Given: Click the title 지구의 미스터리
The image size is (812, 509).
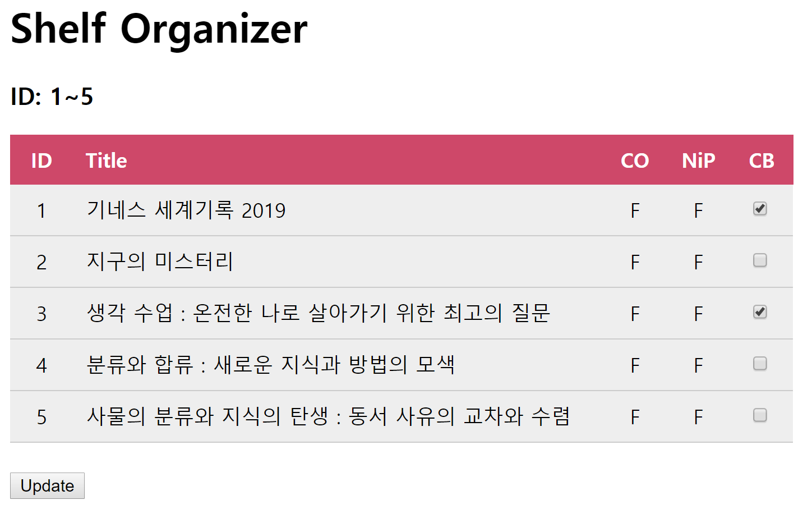Looking at the screenshot, I should (160, 261).
